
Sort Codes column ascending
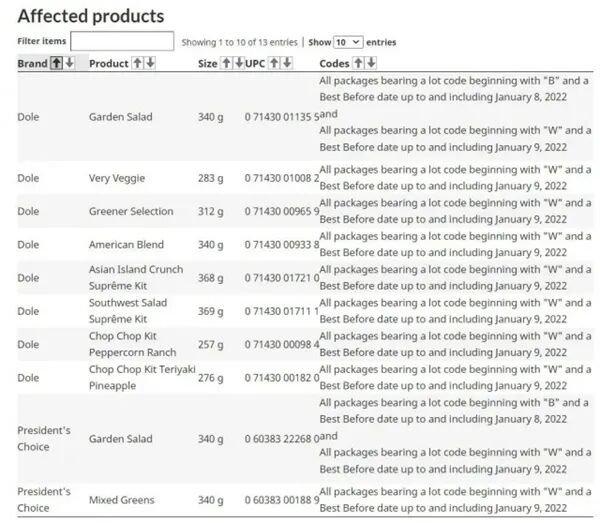tap(359, 63)
